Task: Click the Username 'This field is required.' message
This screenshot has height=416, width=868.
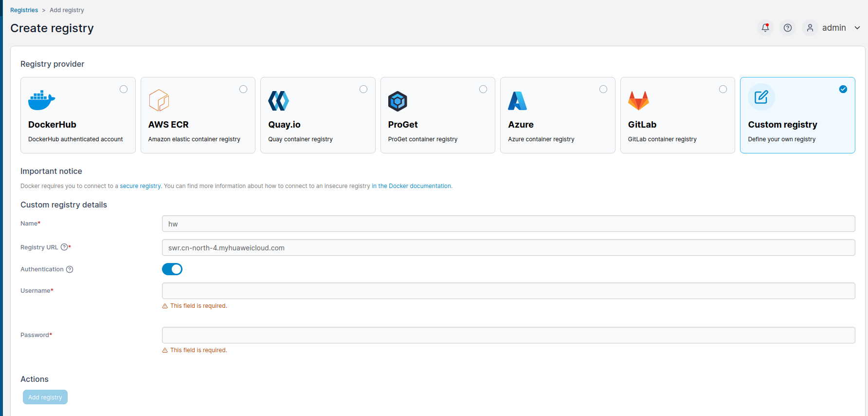Action: 199,306
